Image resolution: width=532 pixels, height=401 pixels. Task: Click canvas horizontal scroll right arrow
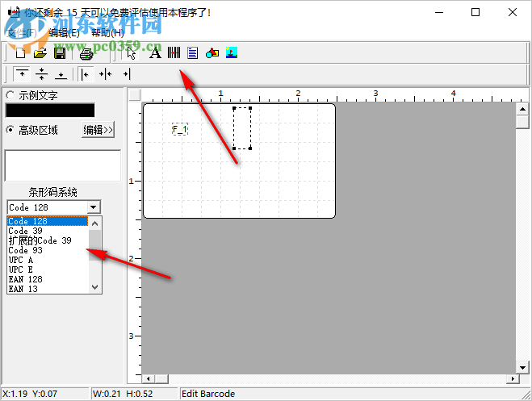pos(513,378)
